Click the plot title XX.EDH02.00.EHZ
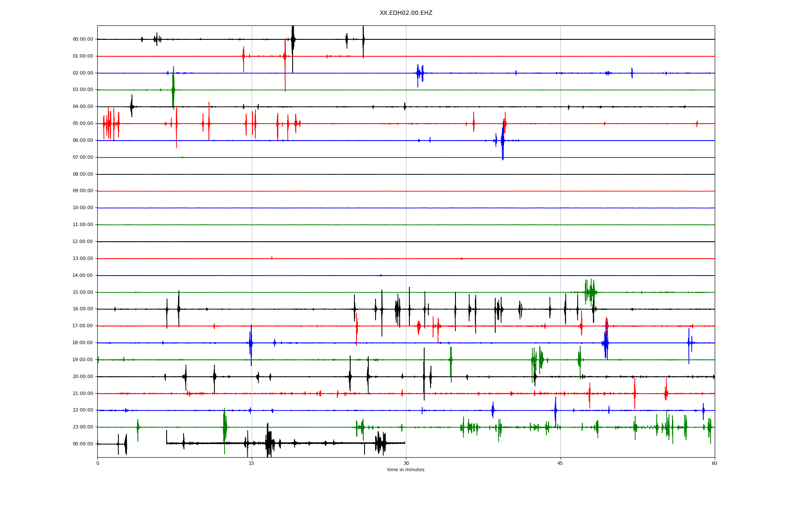This screenshot has height=508, width=812. (x=406, y=13)
